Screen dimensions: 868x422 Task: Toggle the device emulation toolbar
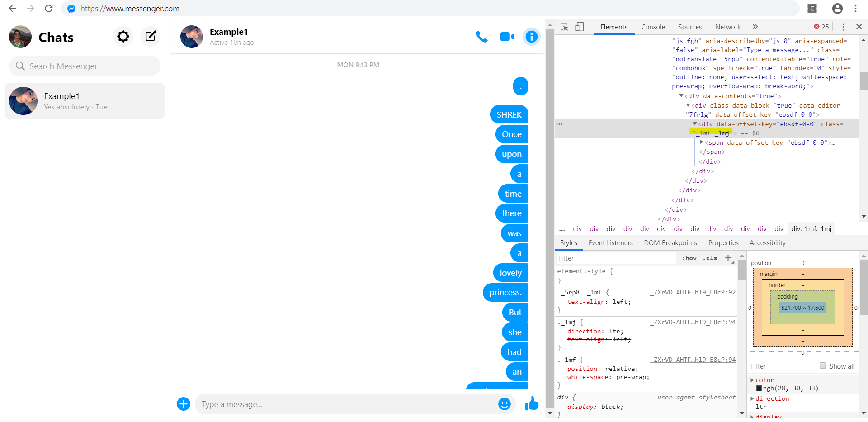580,27
